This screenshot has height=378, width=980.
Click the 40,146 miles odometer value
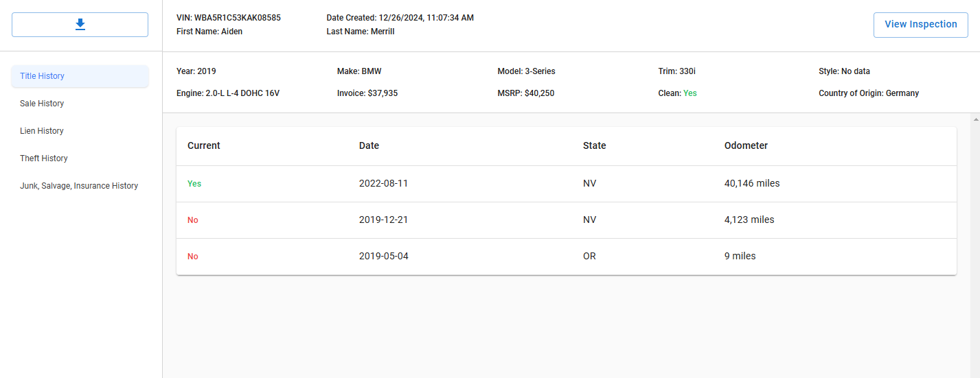[752, 184]
